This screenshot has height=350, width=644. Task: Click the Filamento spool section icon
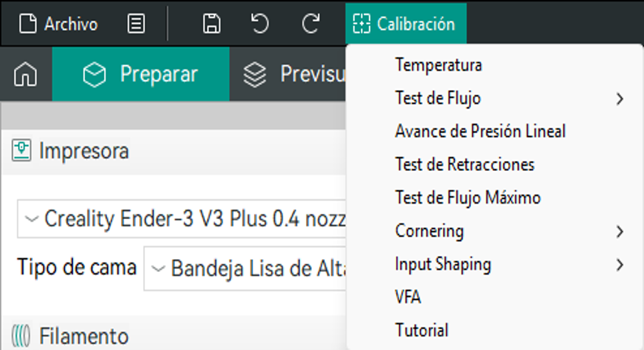tap(22, 335)
